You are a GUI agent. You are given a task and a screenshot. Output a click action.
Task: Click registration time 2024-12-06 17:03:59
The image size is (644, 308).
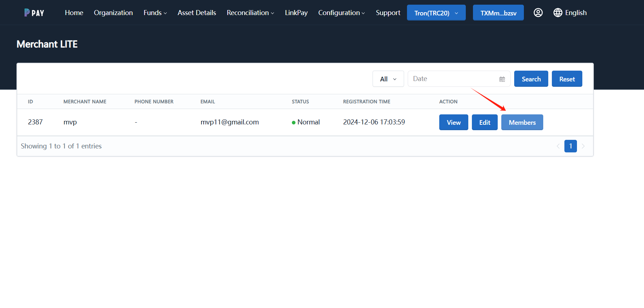tap(374, 122)
